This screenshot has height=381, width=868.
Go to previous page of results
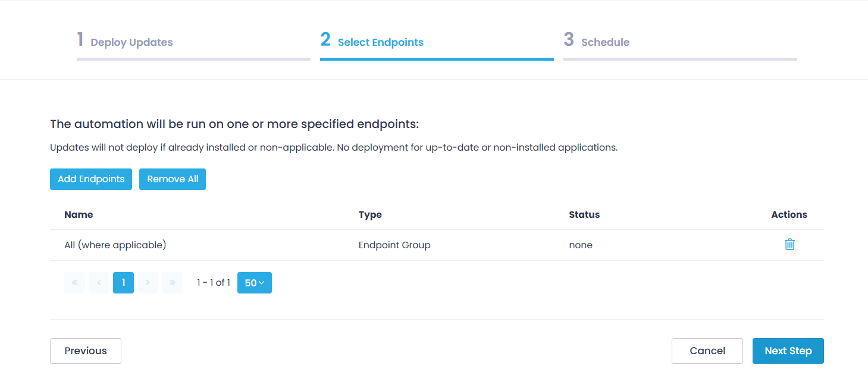point(99,283)
